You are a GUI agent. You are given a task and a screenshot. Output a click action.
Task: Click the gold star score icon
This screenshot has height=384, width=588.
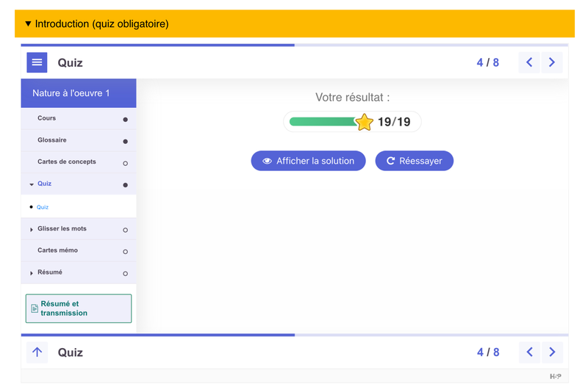(365, 122)
